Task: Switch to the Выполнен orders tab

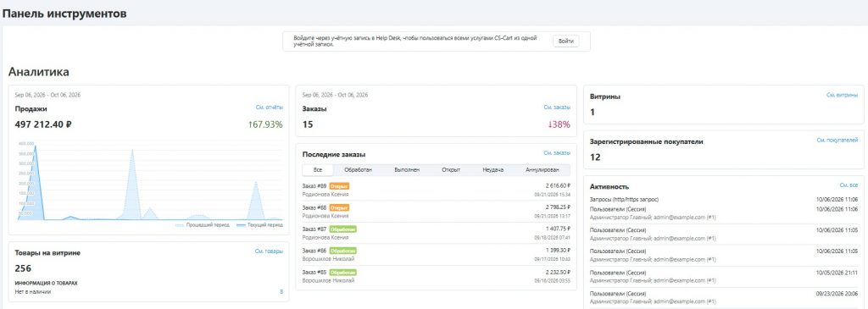Action: tap(407, 169)
